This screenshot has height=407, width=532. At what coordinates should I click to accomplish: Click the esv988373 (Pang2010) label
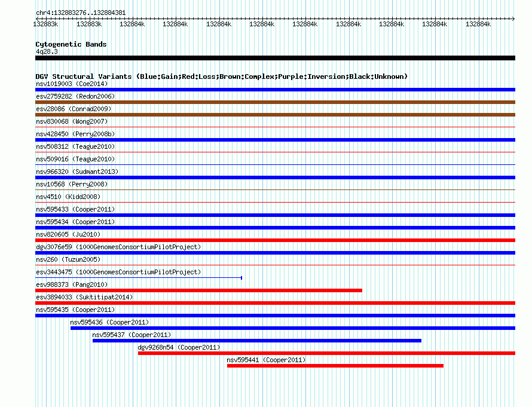(72, 284)
